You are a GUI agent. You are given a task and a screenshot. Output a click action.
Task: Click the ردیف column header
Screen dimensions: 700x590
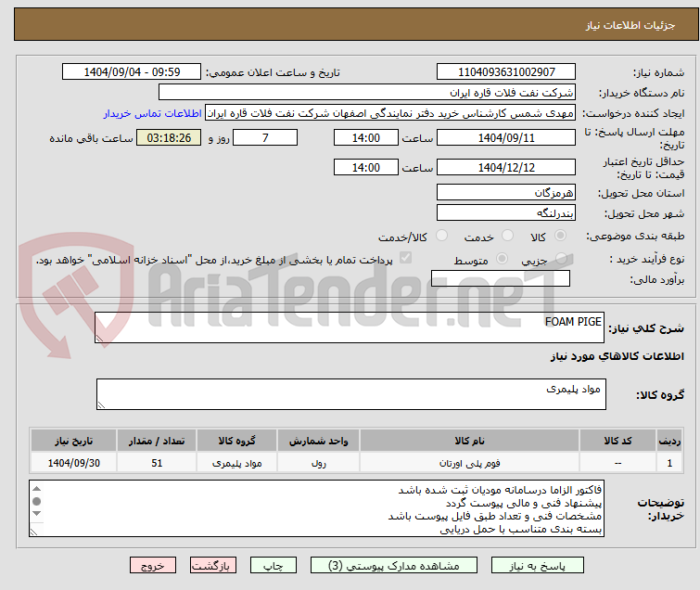669,441
